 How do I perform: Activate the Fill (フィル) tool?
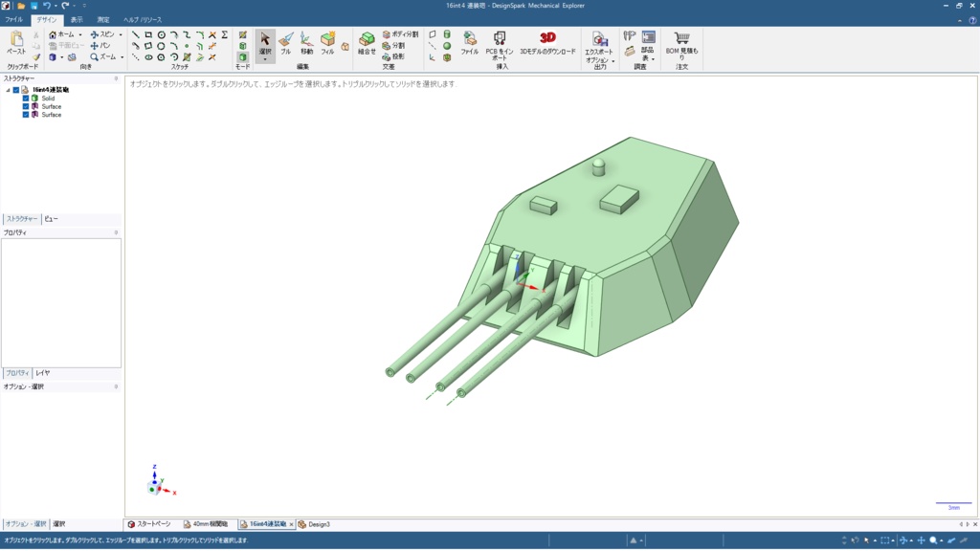click(x=327, y=43)
